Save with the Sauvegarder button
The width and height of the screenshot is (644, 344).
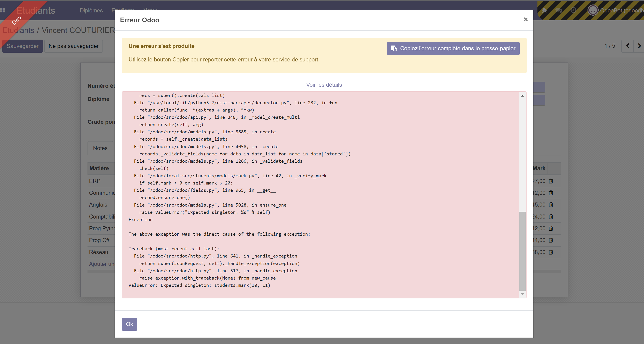click(x=22, y=46)
